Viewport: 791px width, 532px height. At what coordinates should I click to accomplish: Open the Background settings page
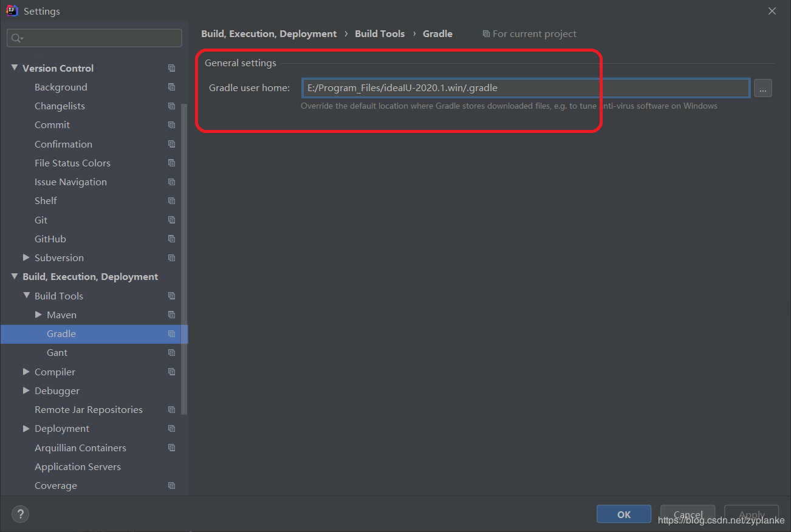click(61, 87)
